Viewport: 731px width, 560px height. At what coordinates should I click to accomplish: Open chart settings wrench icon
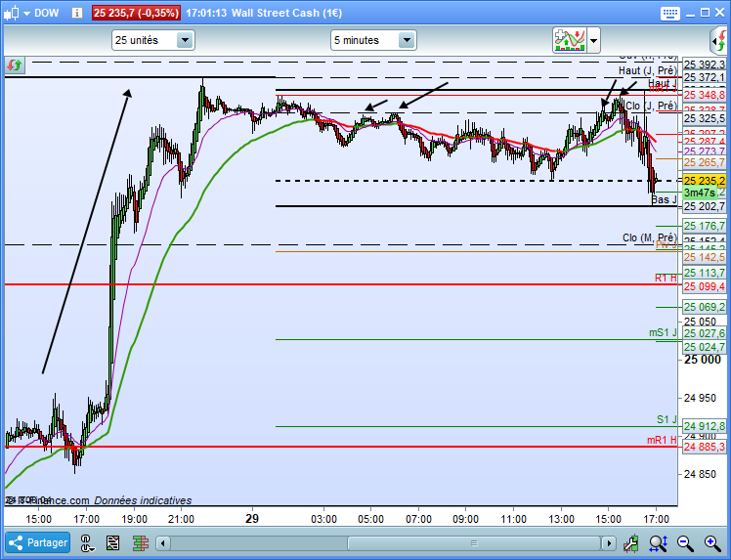(630, 543)
